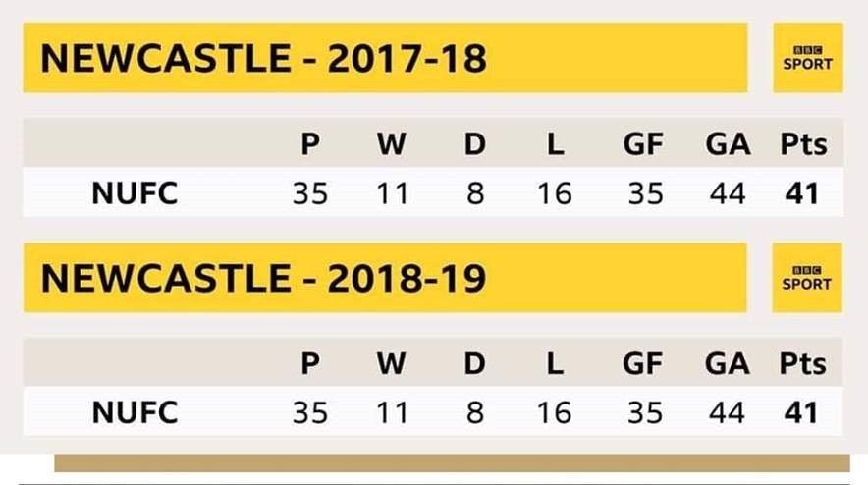Select the NUFC team name in 2017-18 row

coord(135,194)
